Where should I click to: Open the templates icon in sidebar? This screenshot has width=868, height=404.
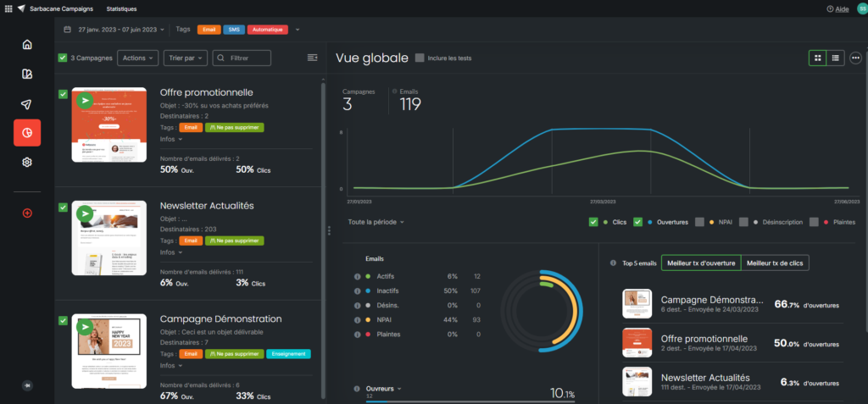pyautogui.click(x=26, y=75)
